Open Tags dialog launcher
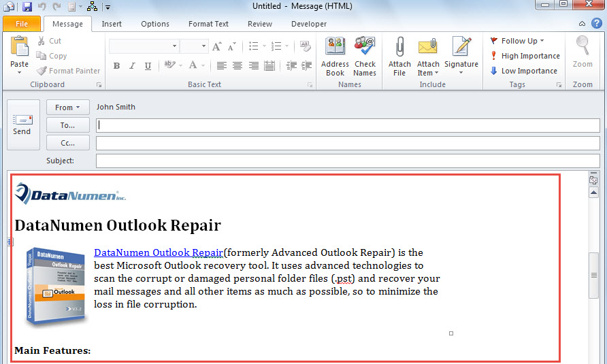Screen dimensions: 607x364 (559, 85)
